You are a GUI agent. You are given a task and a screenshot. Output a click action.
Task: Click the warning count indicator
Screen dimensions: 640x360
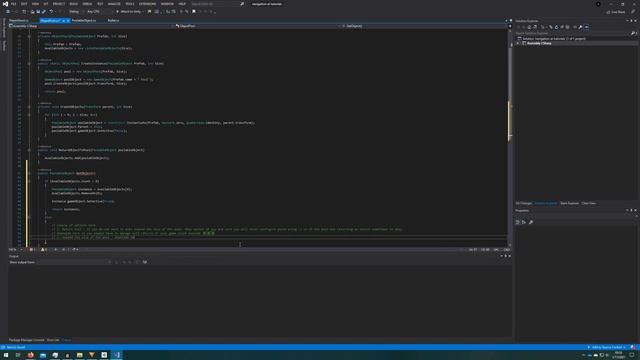44,249
